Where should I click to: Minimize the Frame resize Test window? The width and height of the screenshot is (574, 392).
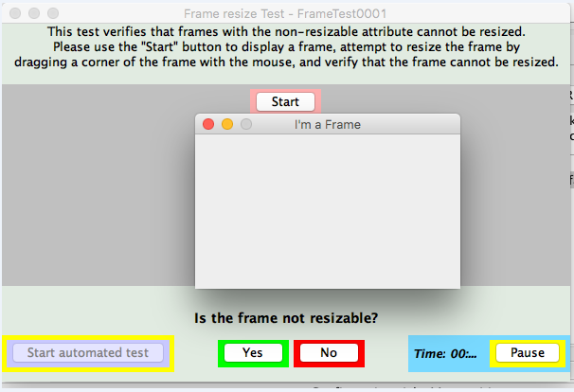pos(34,14)
